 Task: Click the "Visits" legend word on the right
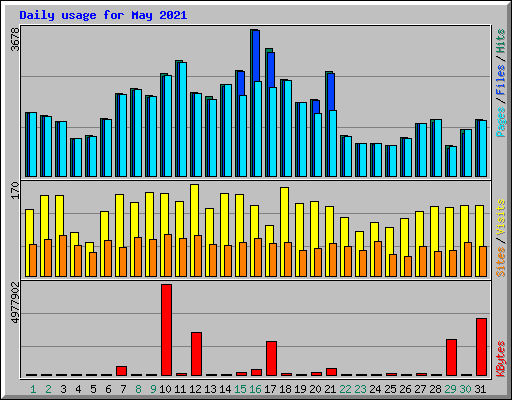point(501,218)
